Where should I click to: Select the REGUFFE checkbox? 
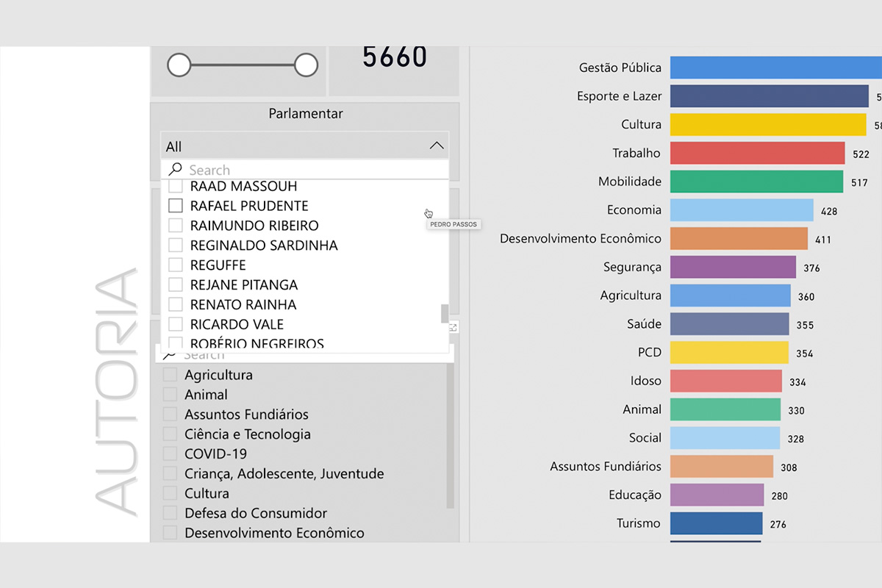(176, 265)
